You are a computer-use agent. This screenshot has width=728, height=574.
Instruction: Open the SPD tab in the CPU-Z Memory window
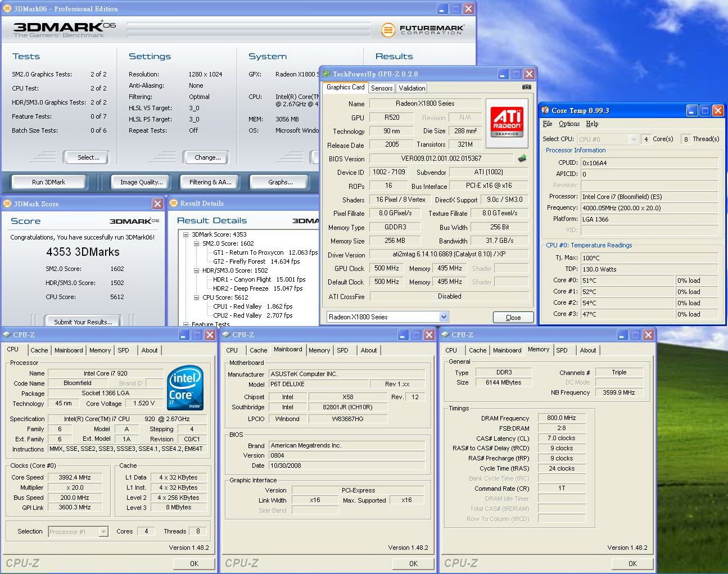click(x=562, y=350)
